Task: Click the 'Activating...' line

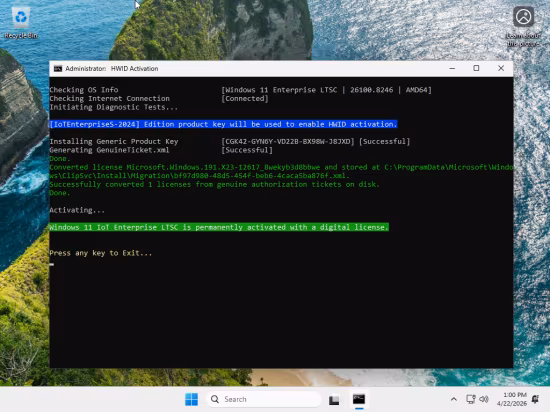Action: coord(77,210)
